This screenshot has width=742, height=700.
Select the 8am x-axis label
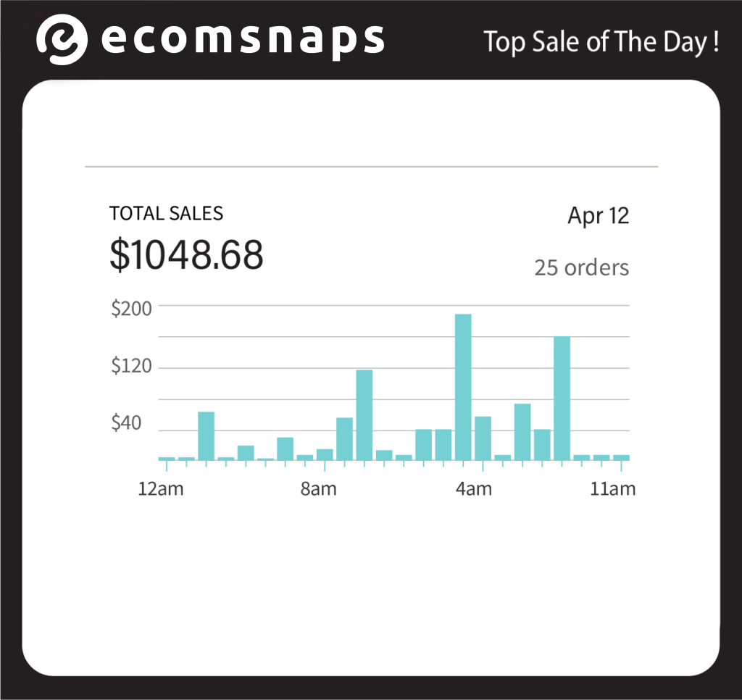click(319, 488)
